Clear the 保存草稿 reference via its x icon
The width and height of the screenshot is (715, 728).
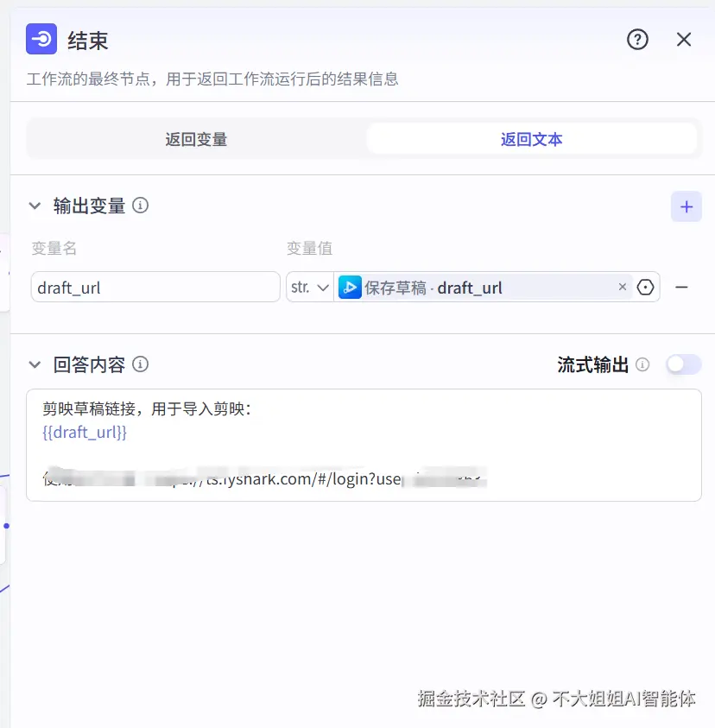tap(622, 287)
